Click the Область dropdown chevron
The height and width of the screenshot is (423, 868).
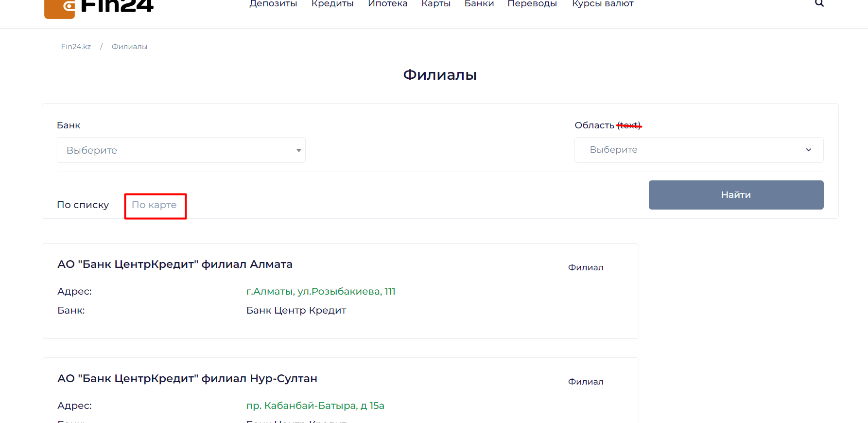tap(809, 150)
